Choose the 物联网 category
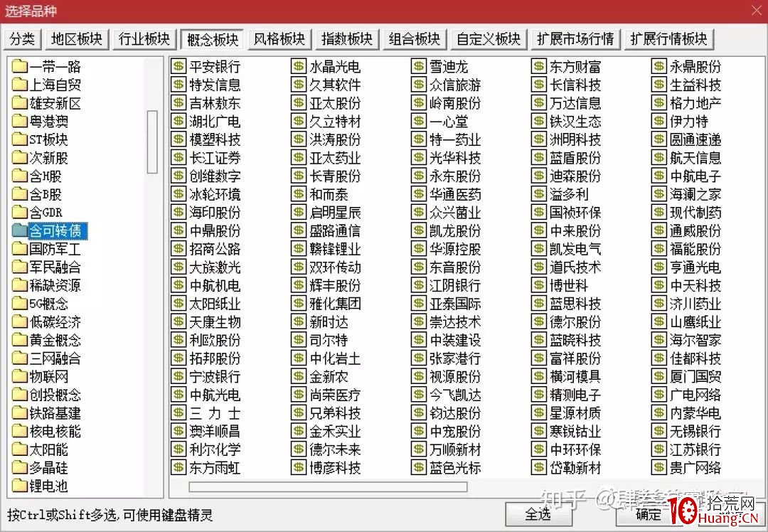The image size is (768, 532). pyautogui.click(x=48, y=376)
